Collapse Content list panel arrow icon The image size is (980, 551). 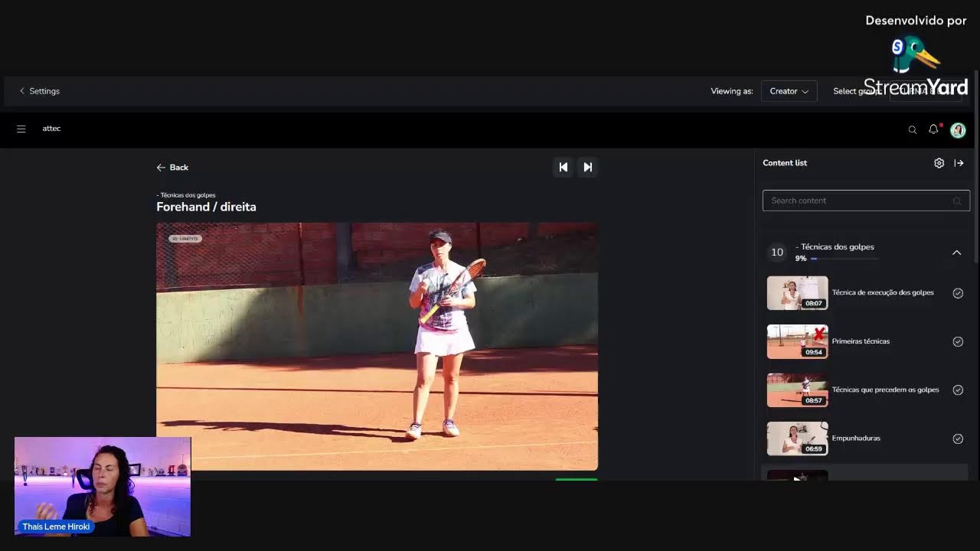(959, 163)
